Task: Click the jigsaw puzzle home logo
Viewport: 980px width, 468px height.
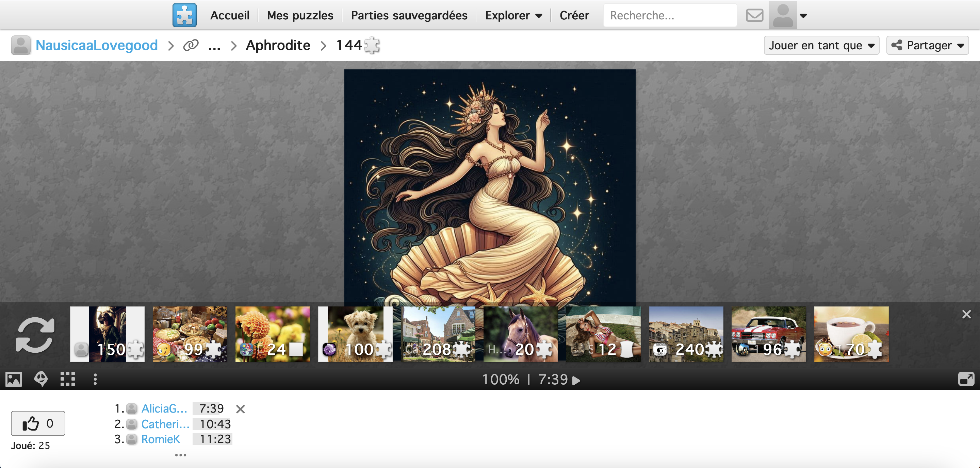Action: [184, 15]
